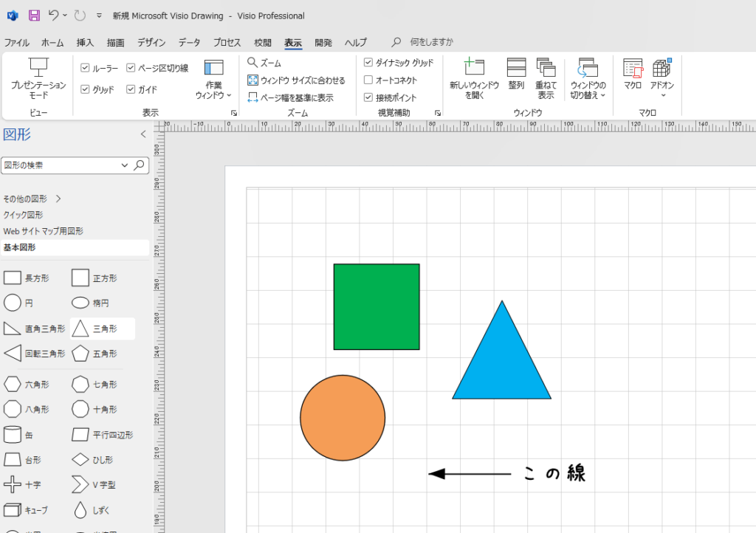Collapse the Shapes (図形) panel chevron
Image resolution: width=756 pixels, height=533 pixels.
click(143, 134)
